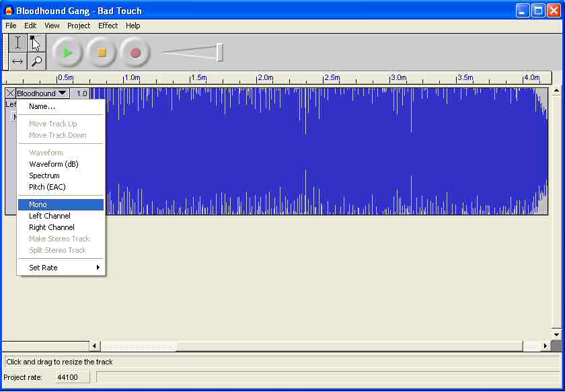Select Mono channel option
The height and width of the screenshot is (392, 565).
coord(61,204)
